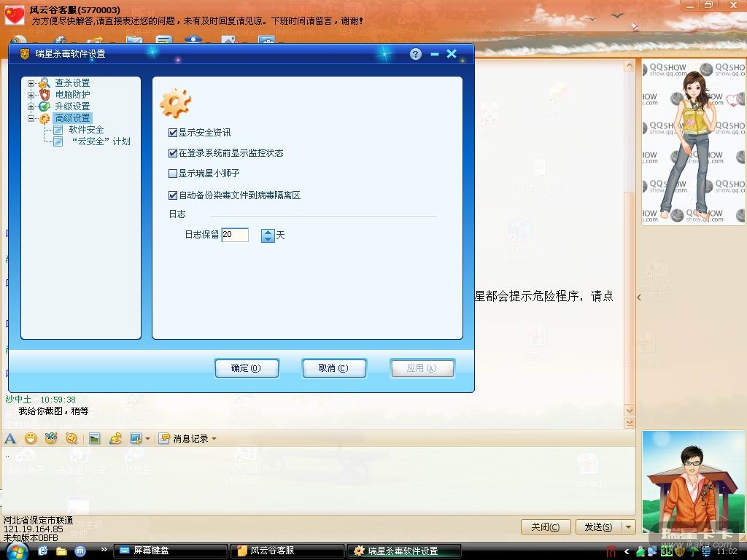
Task: Select 升级设置 in the settings tree
Action: click(72, 106)
